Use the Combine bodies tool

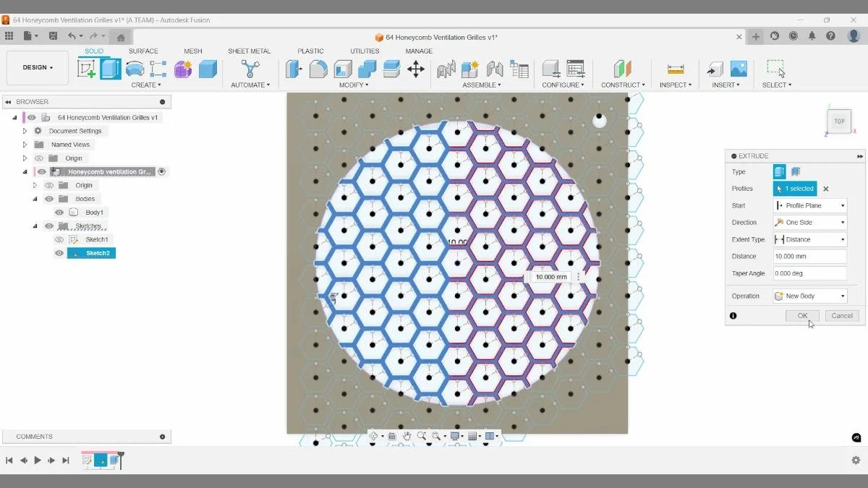click(x=367, y=69)
